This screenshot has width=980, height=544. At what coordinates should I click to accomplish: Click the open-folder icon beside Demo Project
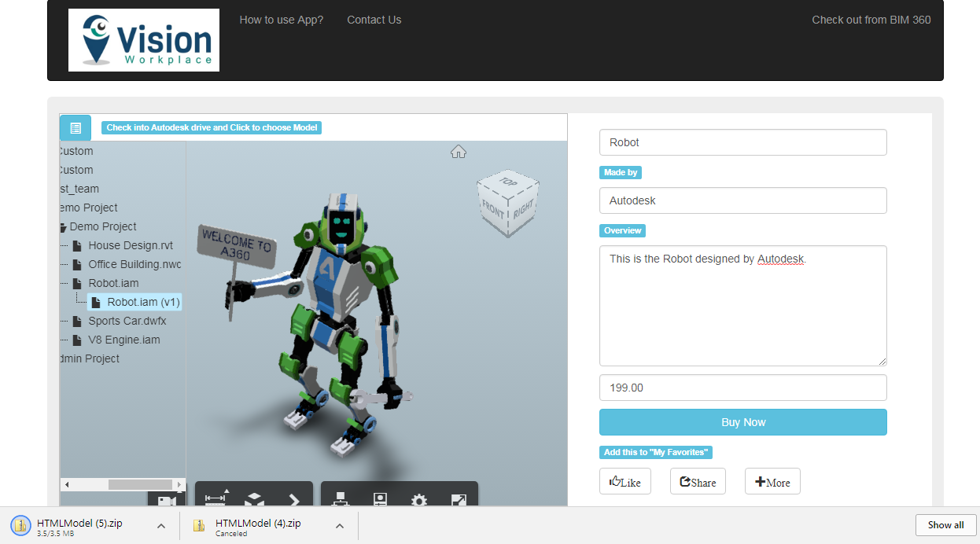pyautogui.click(x=63, y=227)
